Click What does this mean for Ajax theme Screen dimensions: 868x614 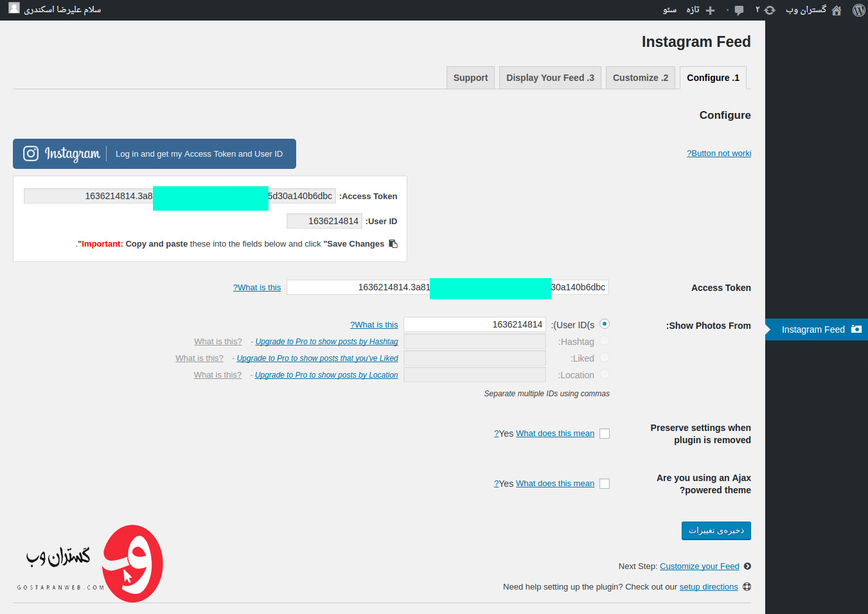coord(555,484)
